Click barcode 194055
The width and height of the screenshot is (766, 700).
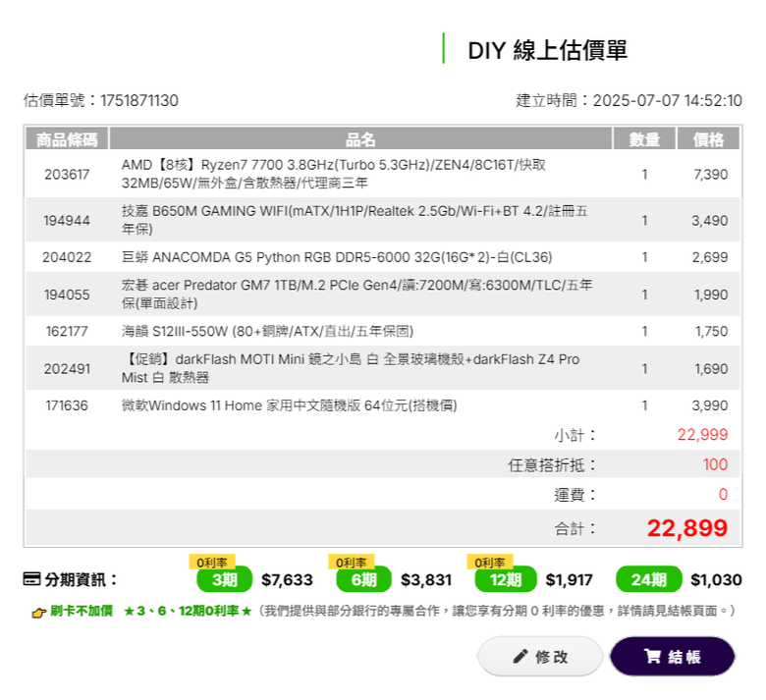(67, 295)
